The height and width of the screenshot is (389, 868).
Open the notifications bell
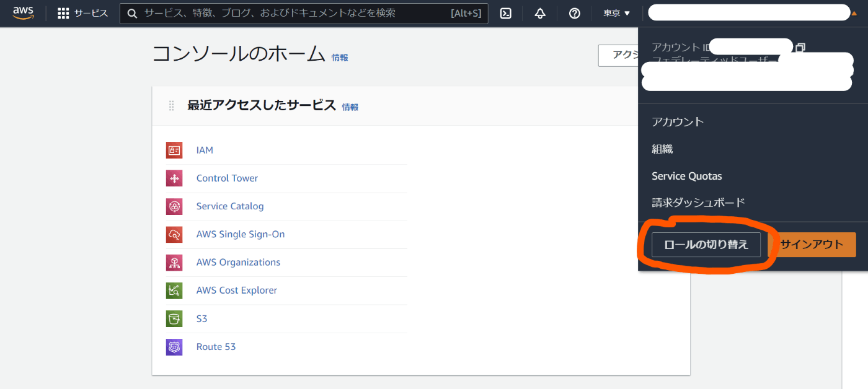click(540, 13)
